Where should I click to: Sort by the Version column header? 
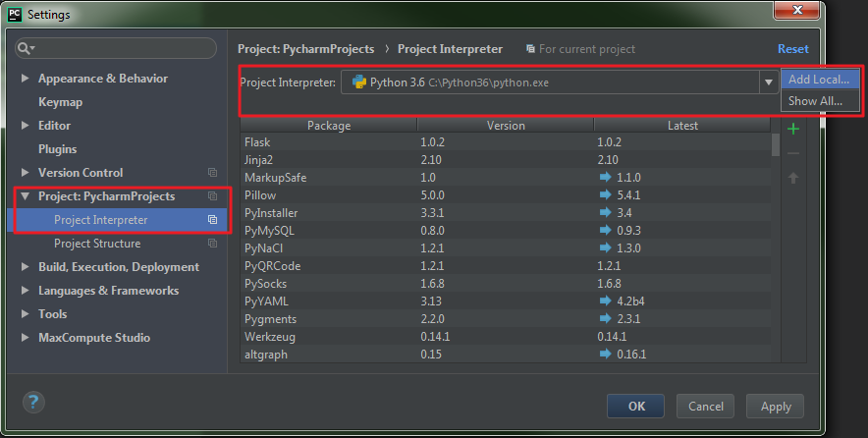(x=506, y=126)
